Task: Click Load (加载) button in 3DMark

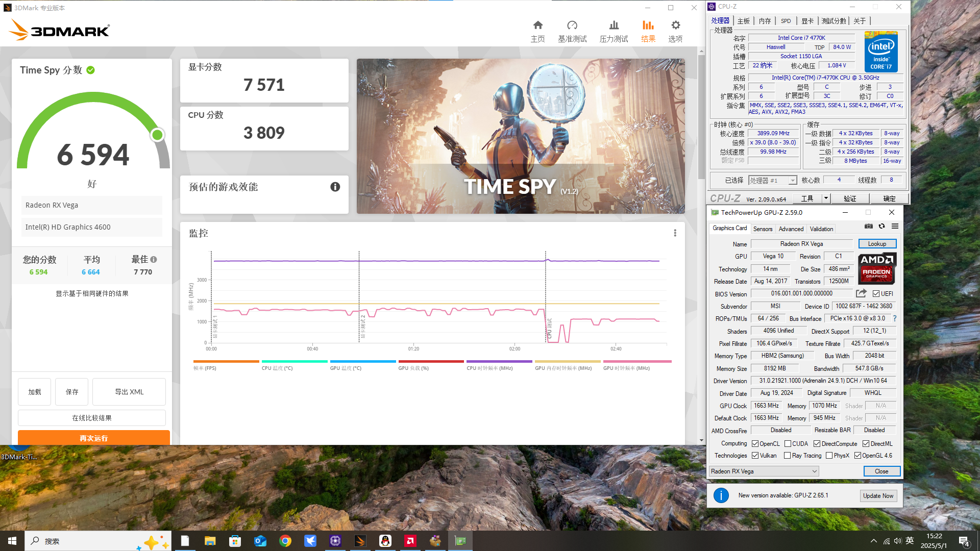Action: 35,392
